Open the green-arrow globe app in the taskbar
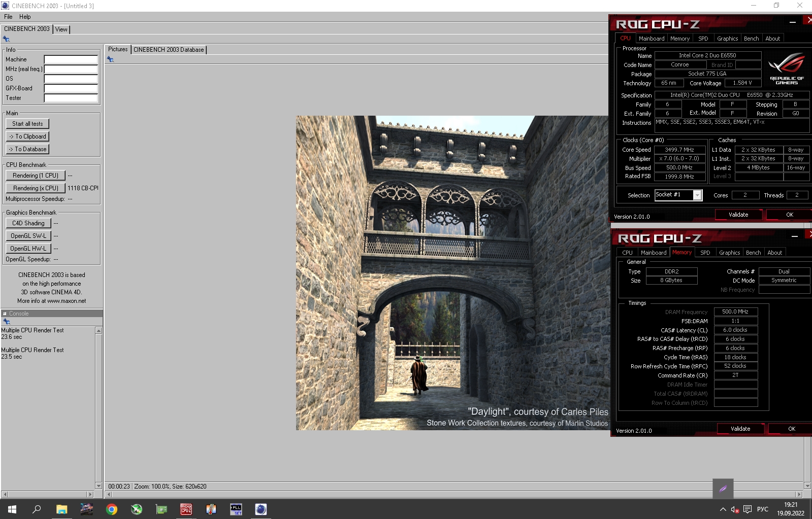Viewport: 812px width, 519px height. 137,509
